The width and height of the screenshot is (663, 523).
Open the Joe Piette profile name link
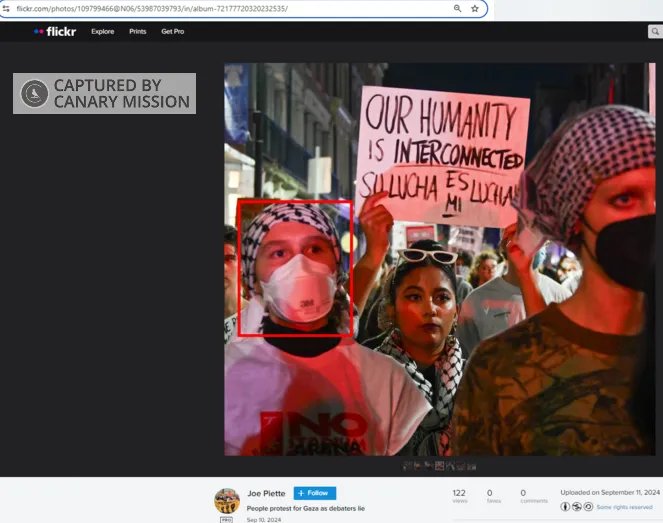(x=266, y=493)
